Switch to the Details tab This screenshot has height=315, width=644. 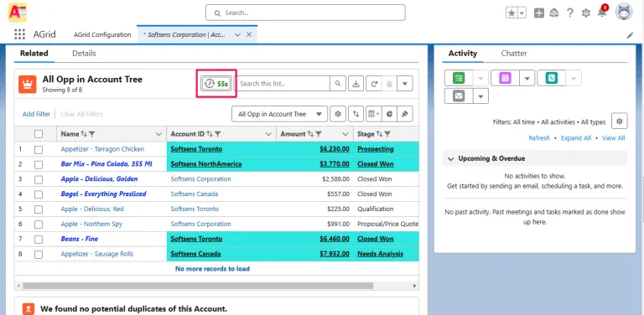pyautogui.click(x=84, y=54)
